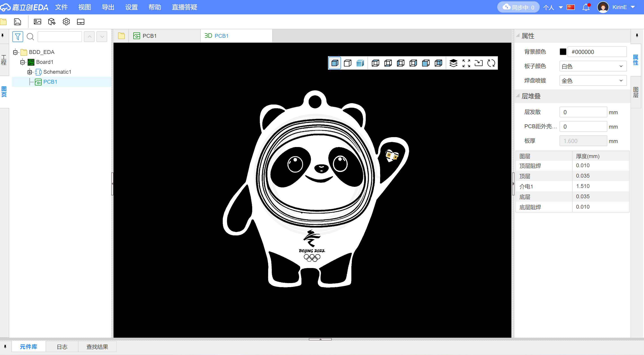Open the 图页 side tab
644x355 pixels.
click(x=4, y=92)
